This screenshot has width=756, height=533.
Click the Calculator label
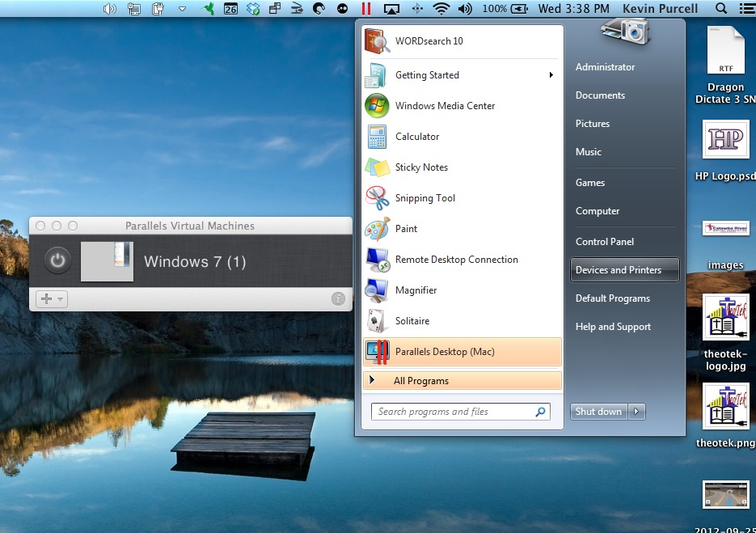(417, 137)
